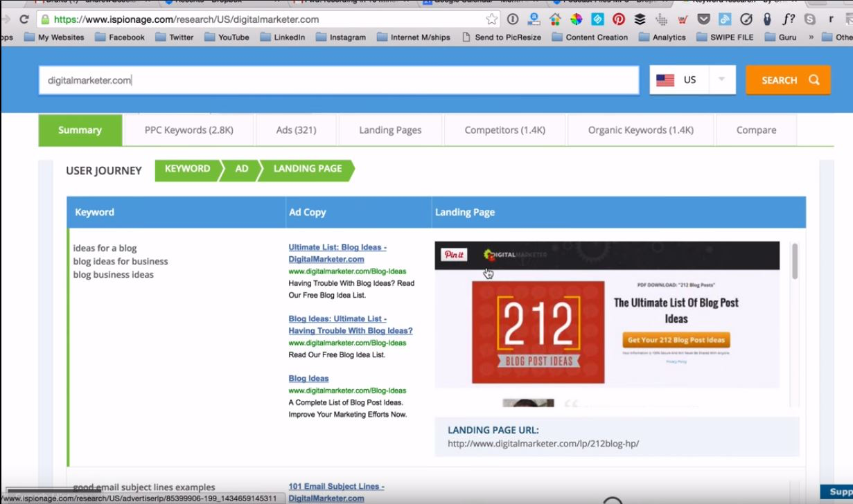Reload the page with the refresh icon
853x504 pixels.
click(24, 19)
